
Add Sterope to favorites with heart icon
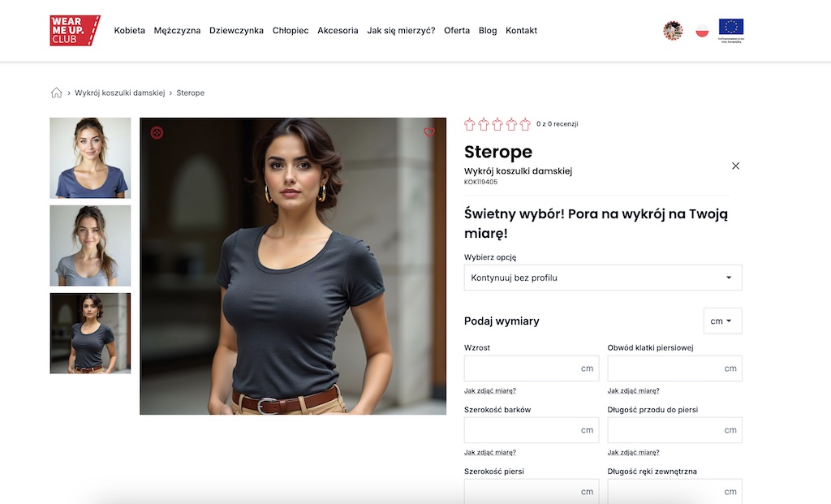[429, 132]
